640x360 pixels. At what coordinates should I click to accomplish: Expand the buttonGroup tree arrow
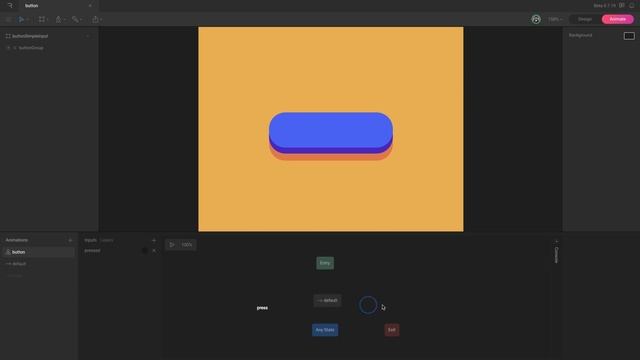[9, 48]
